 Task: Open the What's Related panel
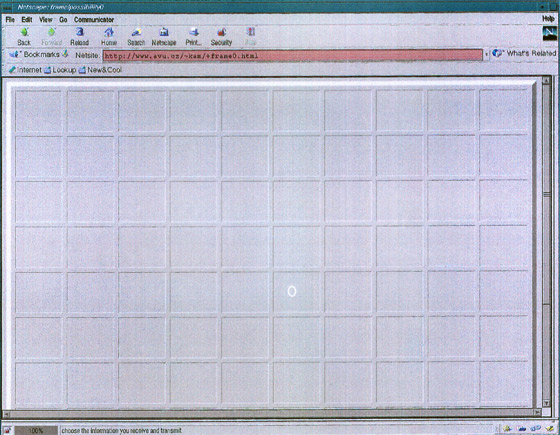[524, 54]
